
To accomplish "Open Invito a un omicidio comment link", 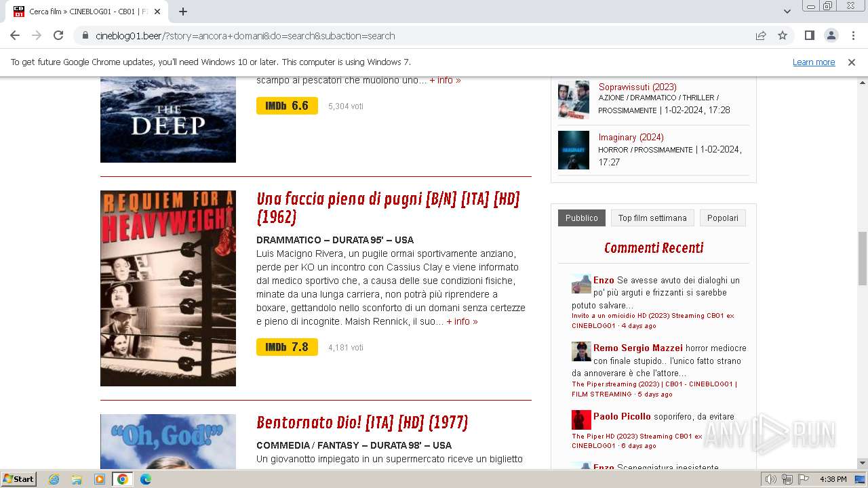I will 652,321.
